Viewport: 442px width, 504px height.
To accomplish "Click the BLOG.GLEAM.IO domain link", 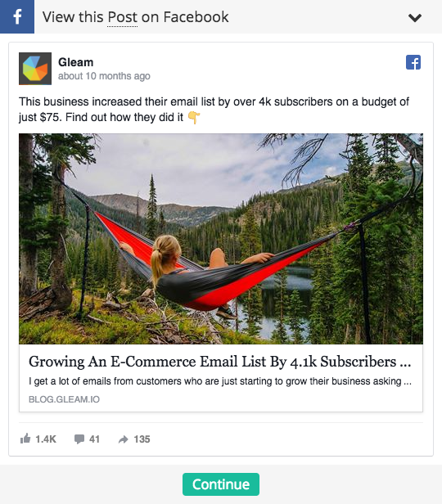I will click(64, 399).
